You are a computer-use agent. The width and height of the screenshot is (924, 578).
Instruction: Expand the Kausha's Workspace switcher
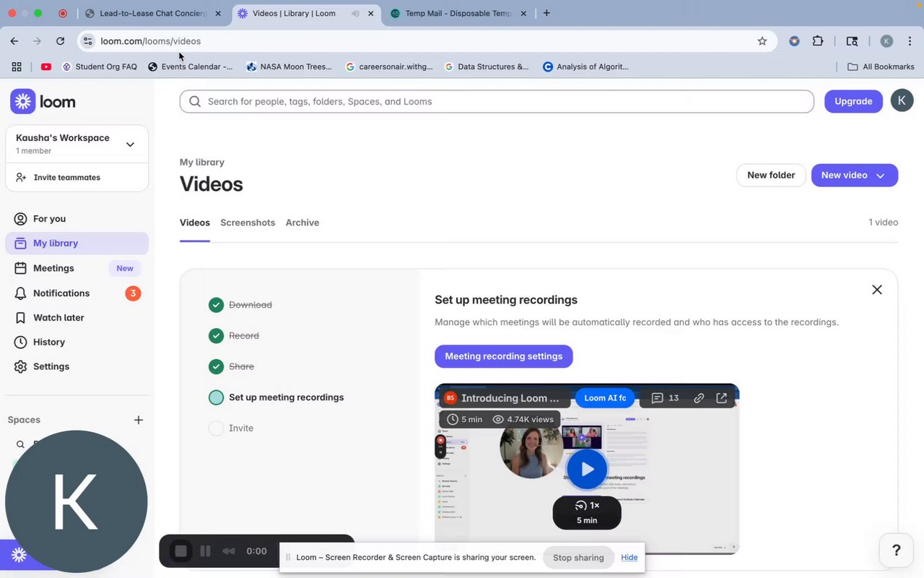77,144
